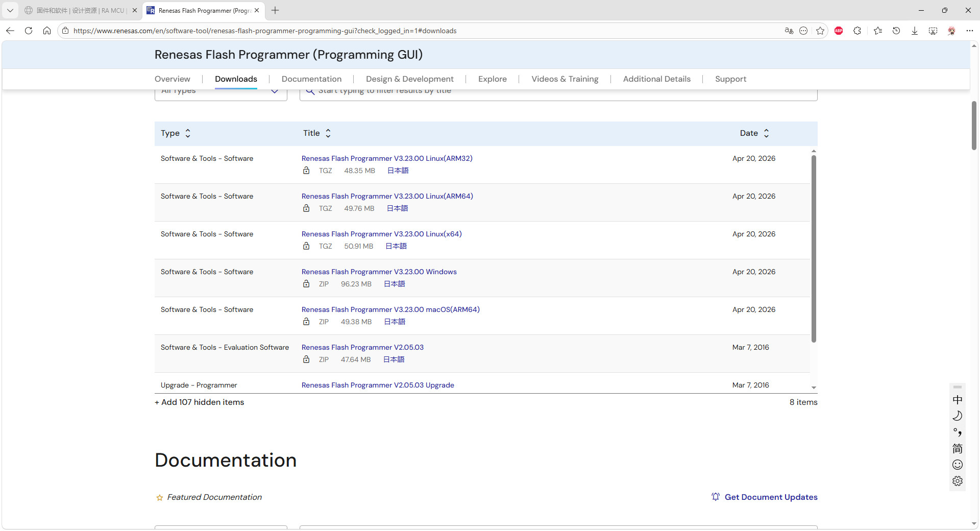Click lock icon beside Windows ZIP file
Viewport: 980px width, 531px height.
pos(306,284)
